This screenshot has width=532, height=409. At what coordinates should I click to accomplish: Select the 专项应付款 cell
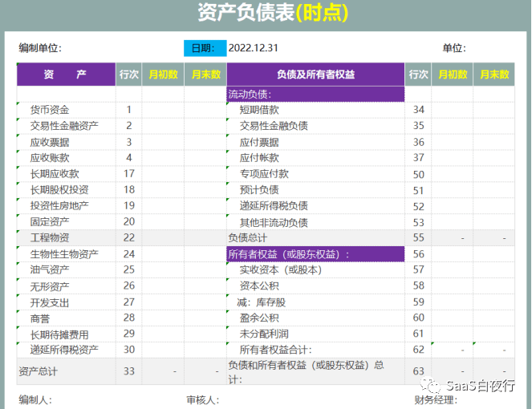(x=315, y=174)
